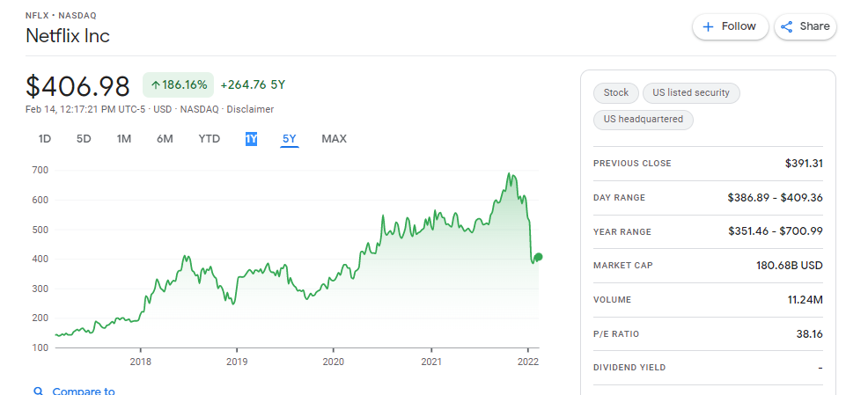The image size is (868, 395).
Task: Click the YEAR RANGE label
Action: click(x=622, y=232)
